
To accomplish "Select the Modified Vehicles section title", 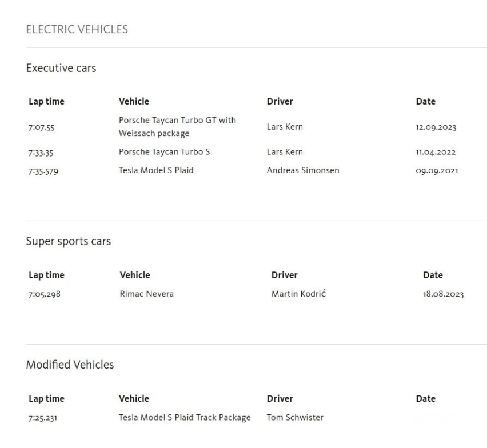I will tap(70, 365).
